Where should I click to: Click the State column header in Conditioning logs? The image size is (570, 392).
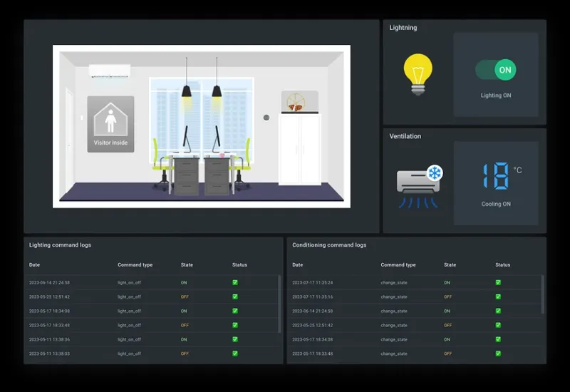450,264
